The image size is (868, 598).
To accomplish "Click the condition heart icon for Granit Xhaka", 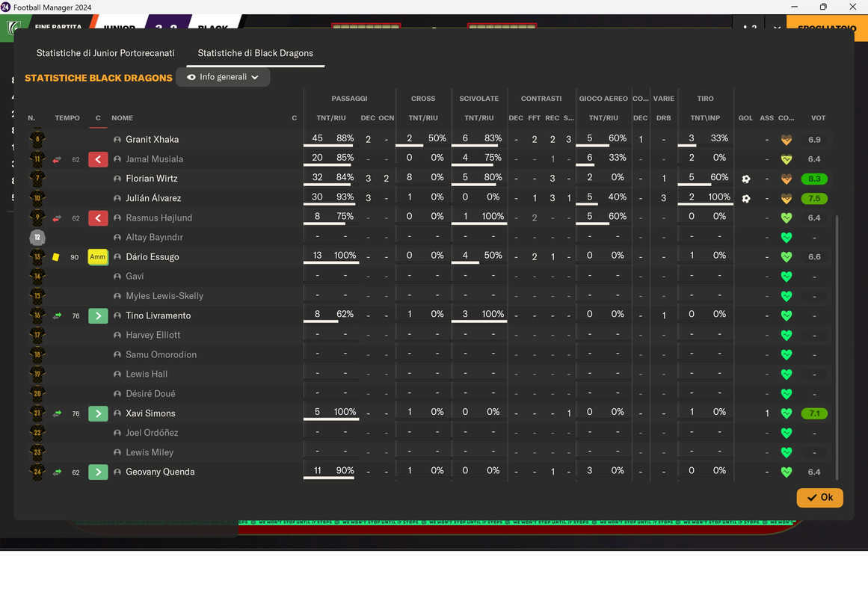I will [x=786, y=140].
